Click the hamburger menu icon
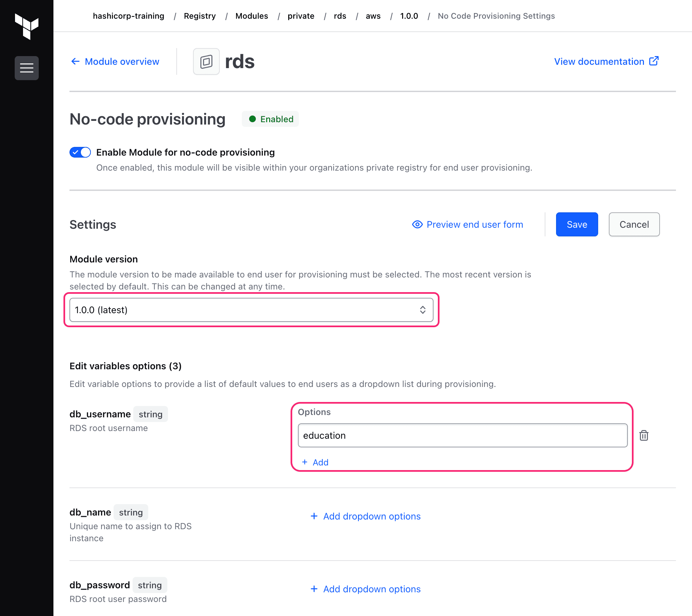The height and width of the screenshot is (616, 692). 27,68
